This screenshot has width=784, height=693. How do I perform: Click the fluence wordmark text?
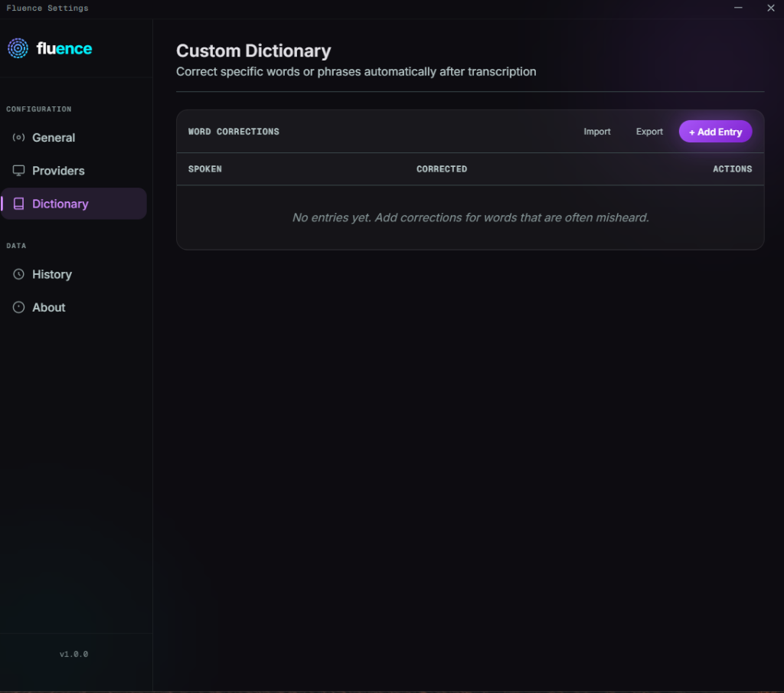pyautogui.click(x=64, y=48)
